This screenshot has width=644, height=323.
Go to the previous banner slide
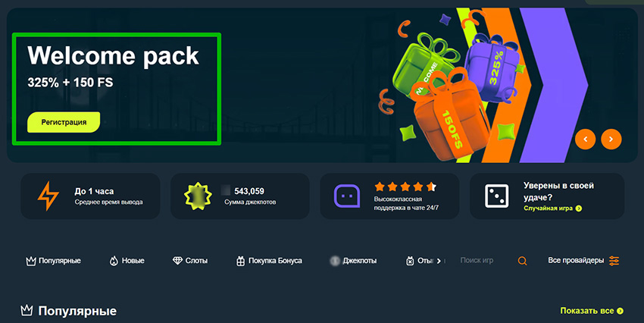point(585,140)
